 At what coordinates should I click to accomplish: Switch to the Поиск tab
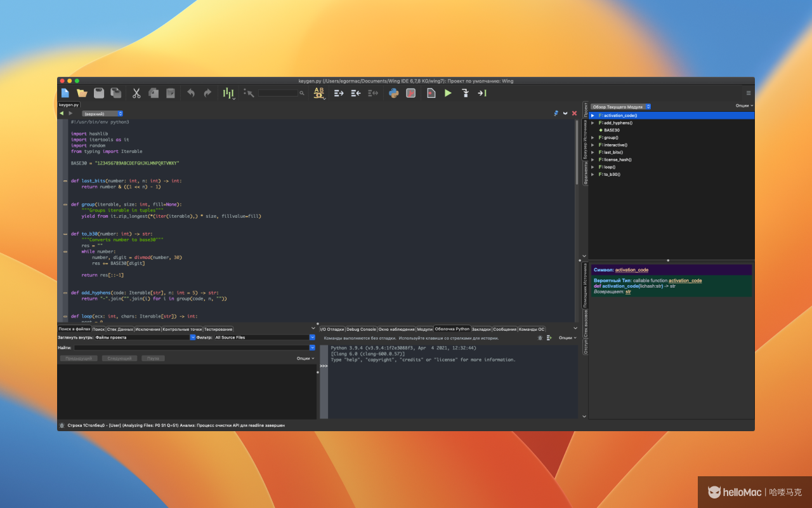(x=98, y=330)
